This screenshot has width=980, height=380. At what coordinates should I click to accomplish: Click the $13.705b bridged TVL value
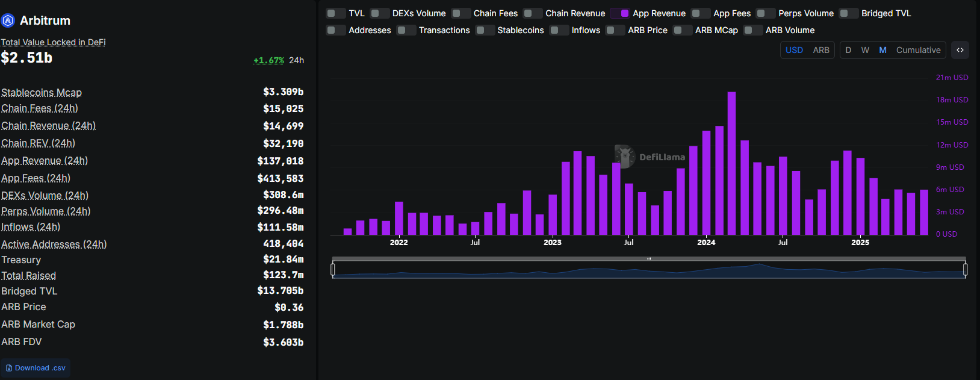pos(281,291)
